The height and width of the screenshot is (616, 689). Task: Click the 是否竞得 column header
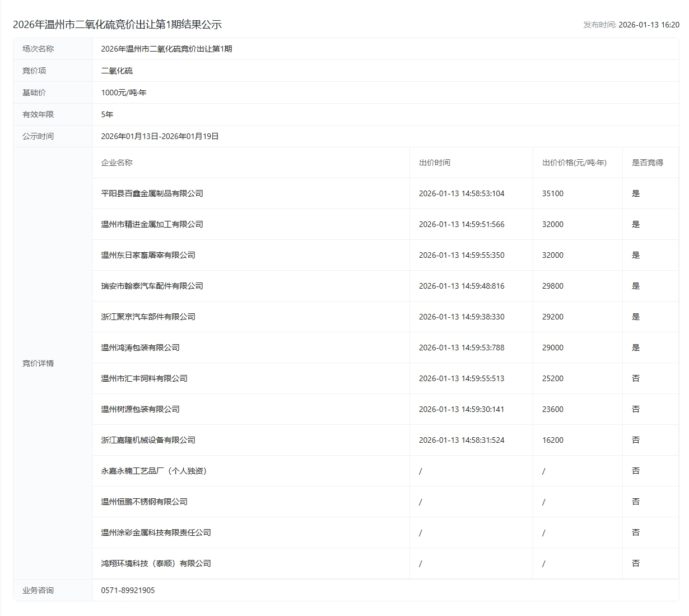(647, 163)
